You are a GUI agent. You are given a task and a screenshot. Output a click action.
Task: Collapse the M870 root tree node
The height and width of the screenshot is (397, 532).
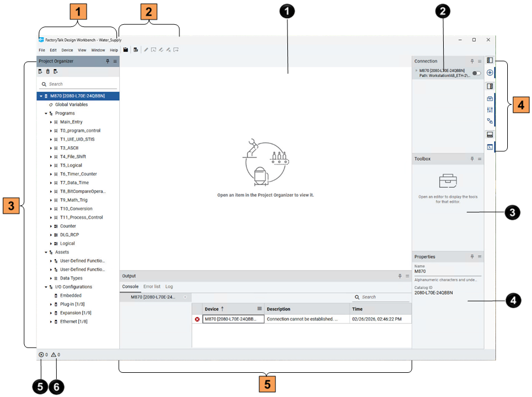(41, 96)
